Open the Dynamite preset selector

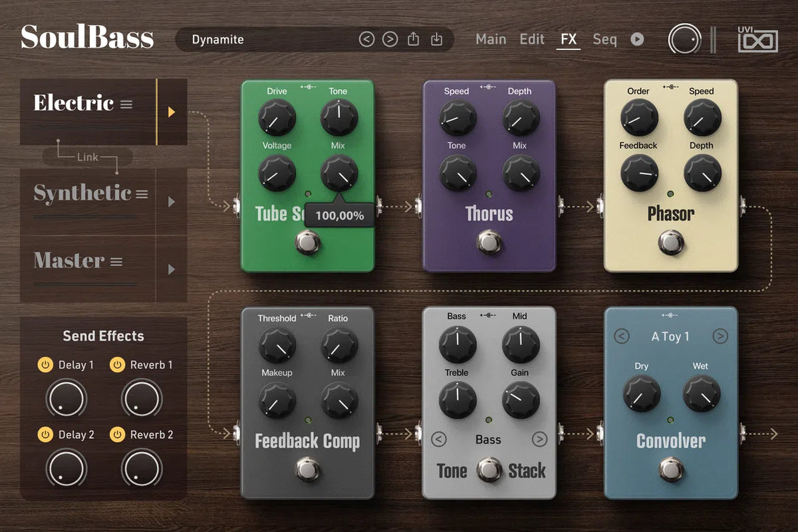(266, 39)
